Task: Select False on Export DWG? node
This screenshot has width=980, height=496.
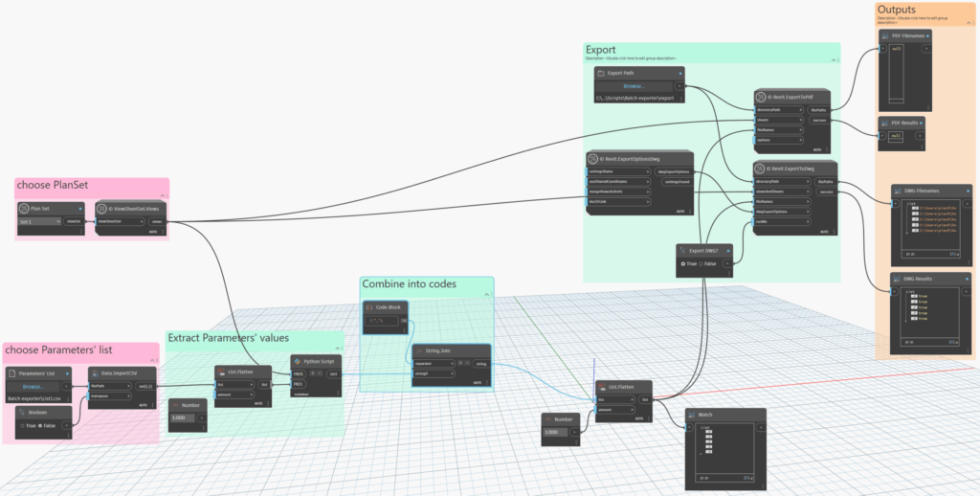Action: click(x=702, y=263)
